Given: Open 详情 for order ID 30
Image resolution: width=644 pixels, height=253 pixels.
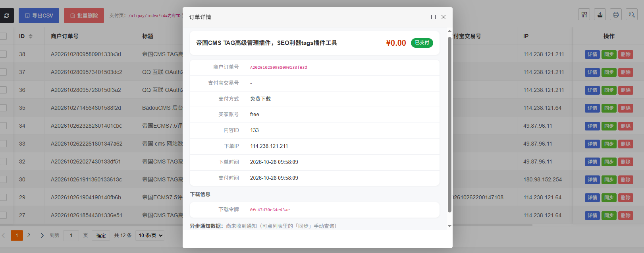Looking at the screenshot, I should [592, 180].
